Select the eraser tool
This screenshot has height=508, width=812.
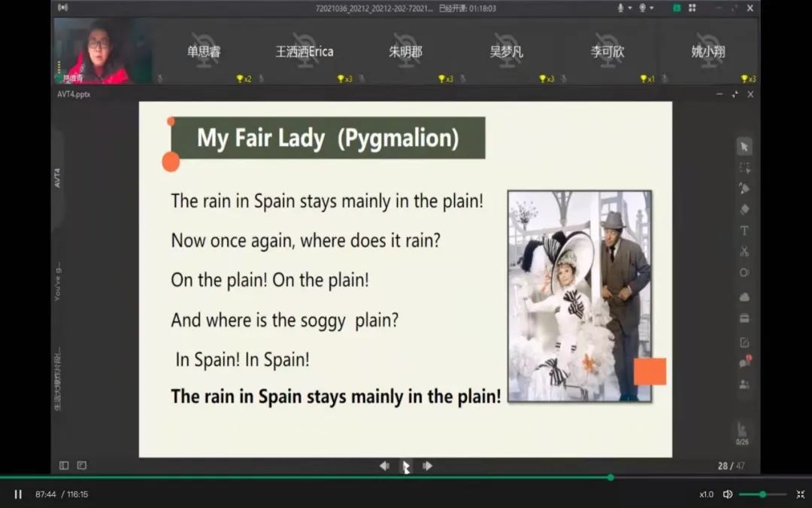(x=744, y=209)
